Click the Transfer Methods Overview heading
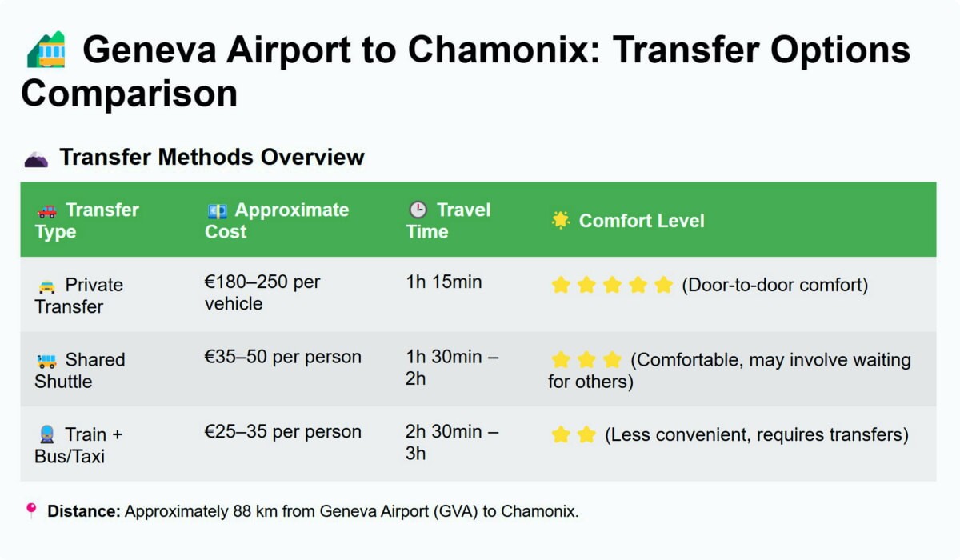The width and height of the screenshot is (960, 560). tap(212, 158)
